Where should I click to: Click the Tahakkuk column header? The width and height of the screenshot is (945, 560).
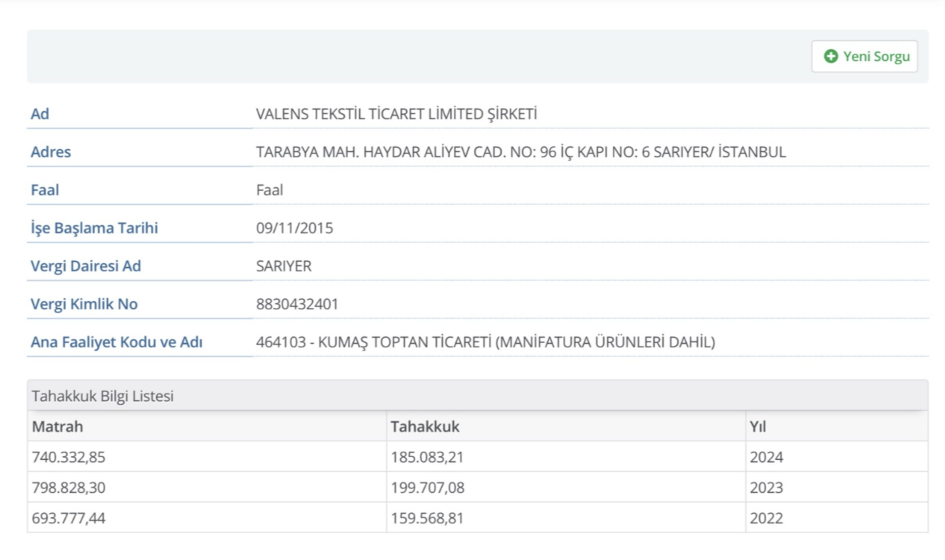point(425,427)
